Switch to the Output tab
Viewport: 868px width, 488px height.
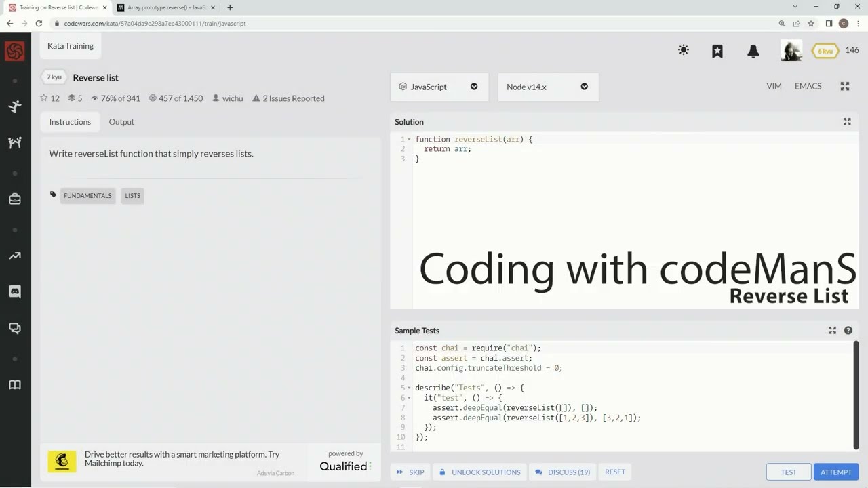[121, 122]
